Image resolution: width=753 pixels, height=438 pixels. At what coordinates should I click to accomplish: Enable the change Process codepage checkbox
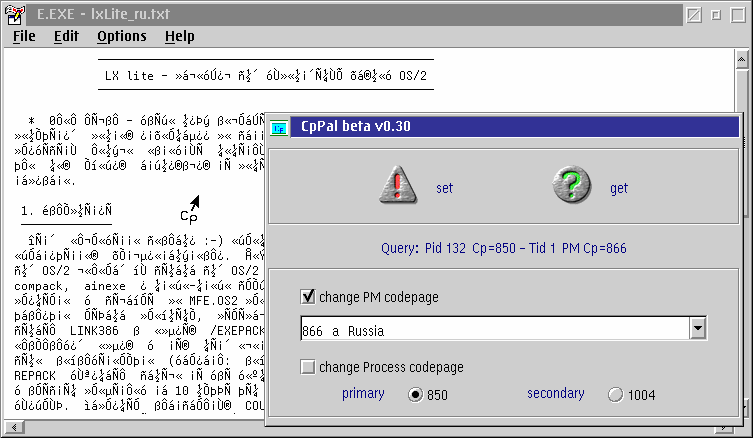[x=308, y=367]
